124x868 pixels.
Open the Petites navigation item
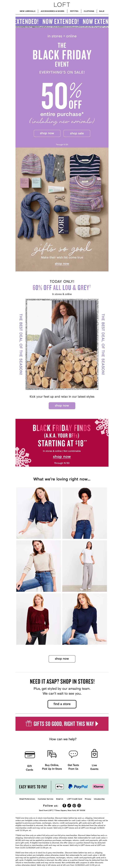[x=74, y=11]
